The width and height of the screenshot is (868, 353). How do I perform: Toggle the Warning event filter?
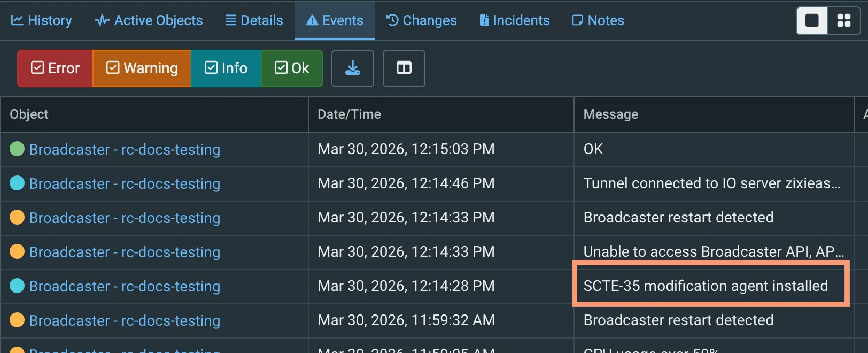tap(142, 68)
